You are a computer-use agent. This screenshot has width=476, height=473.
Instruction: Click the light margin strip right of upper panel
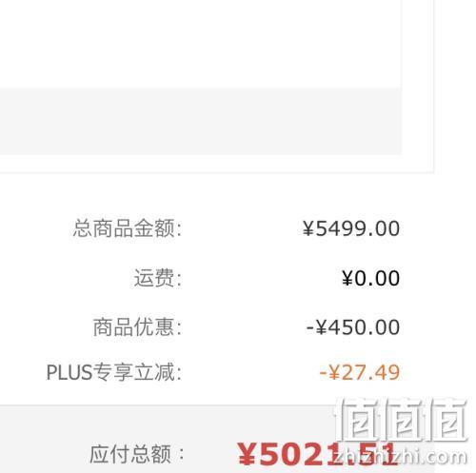(418, 86)
